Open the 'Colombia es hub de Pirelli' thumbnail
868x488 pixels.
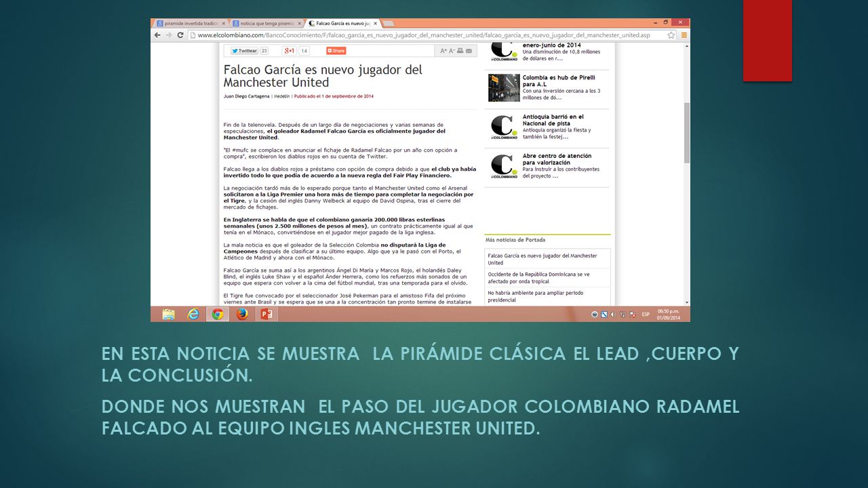point(504,87)
